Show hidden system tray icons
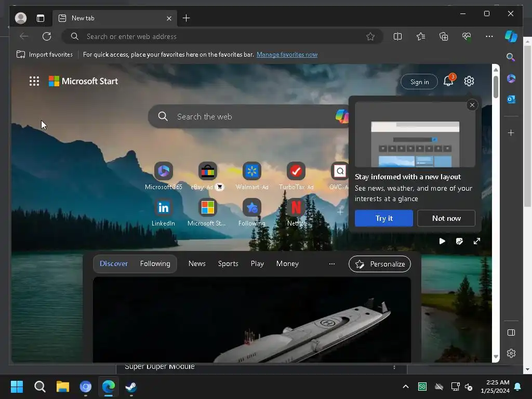Image resolution: width=532 pixels, height=399 pixels. [405, 387]
